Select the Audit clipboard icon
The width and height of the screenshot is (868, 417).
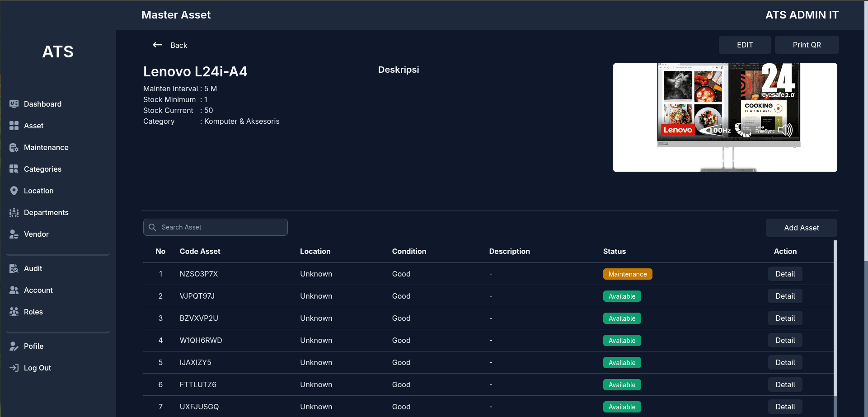coord(14,268)
